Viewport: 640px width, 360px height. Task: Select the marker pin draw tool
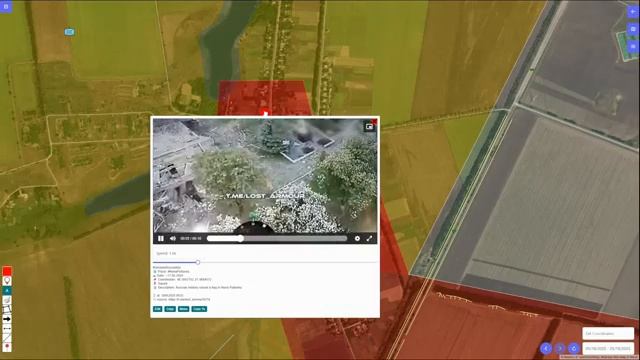[7, 281]
